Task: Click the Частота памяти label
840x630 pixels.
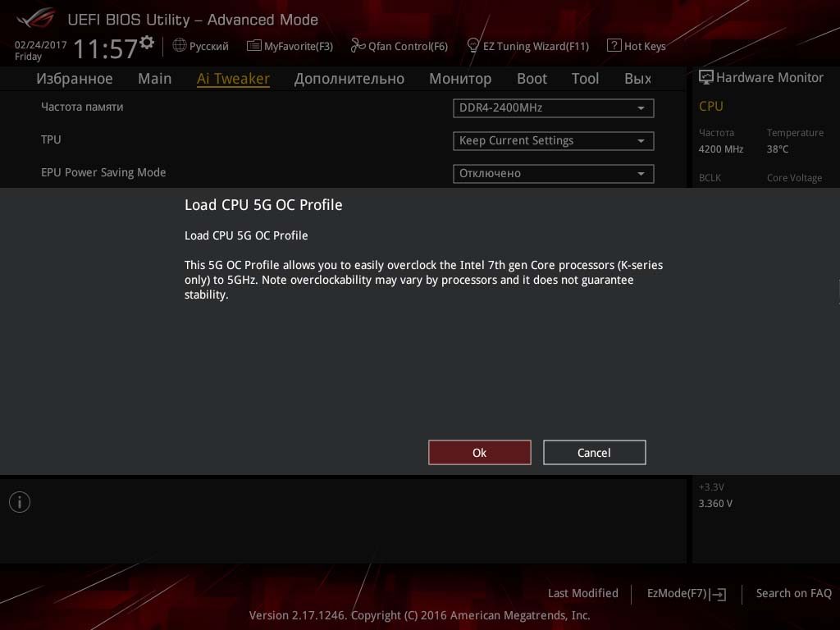Action: click(x=82, y=107)
